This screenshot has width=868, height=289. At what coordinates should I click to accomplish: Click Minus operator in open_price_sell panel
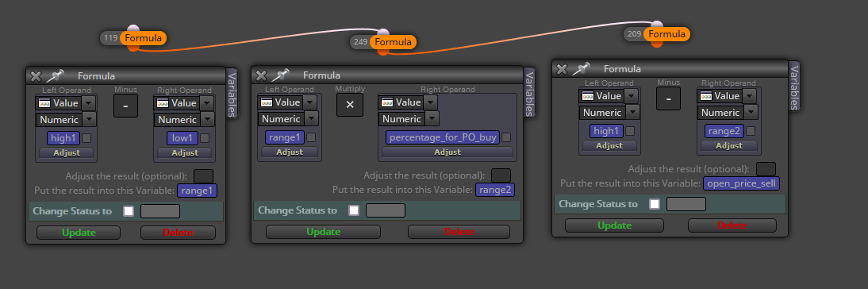click(x=668, y=98)
